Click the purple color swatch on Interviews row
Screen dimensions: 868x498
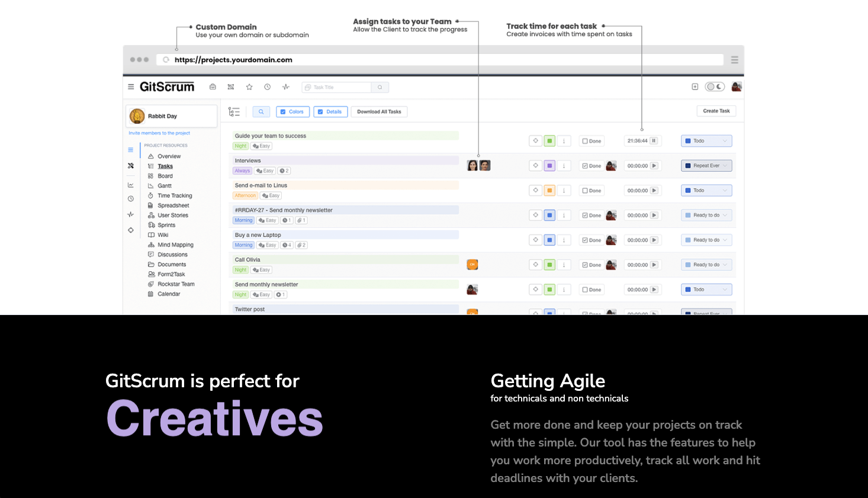[x=549, y=166]
